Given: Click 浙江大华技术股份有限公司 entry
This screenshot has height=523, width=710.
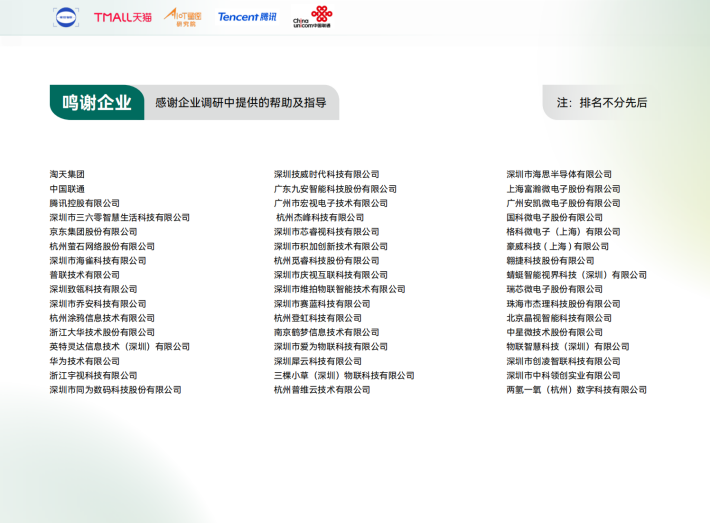Looking at the screenshot, I should click(x=102, y=332).
